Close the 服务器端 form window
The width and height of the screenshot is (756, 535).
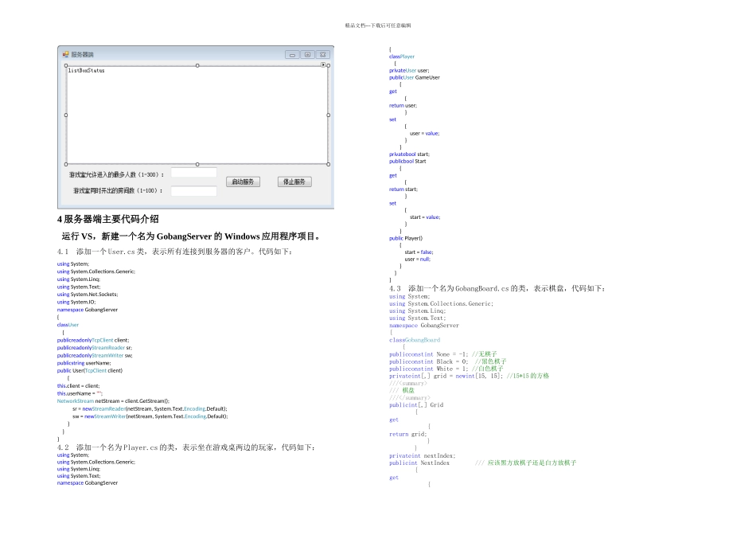point(322,55)
